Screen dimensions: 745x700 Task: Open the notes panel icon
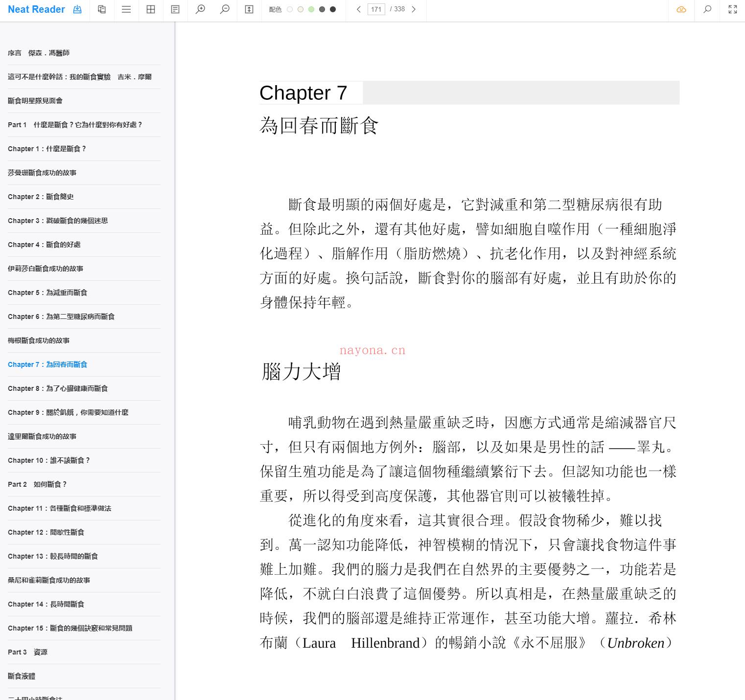[175, 9]
